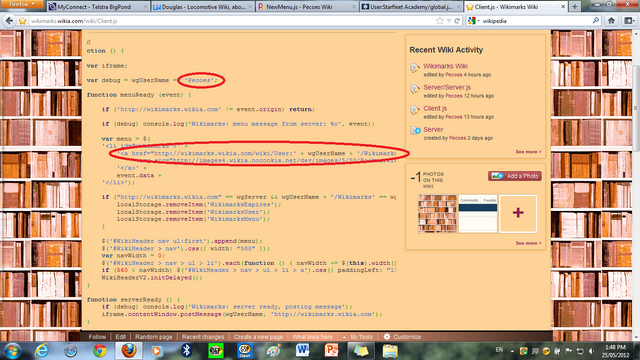Open the Server/Server.js activity link

click(447, 87)
